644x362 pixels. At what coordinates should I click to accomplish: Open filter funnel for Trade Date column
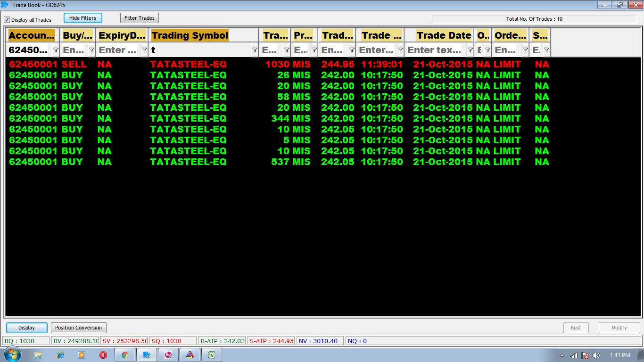470,50
